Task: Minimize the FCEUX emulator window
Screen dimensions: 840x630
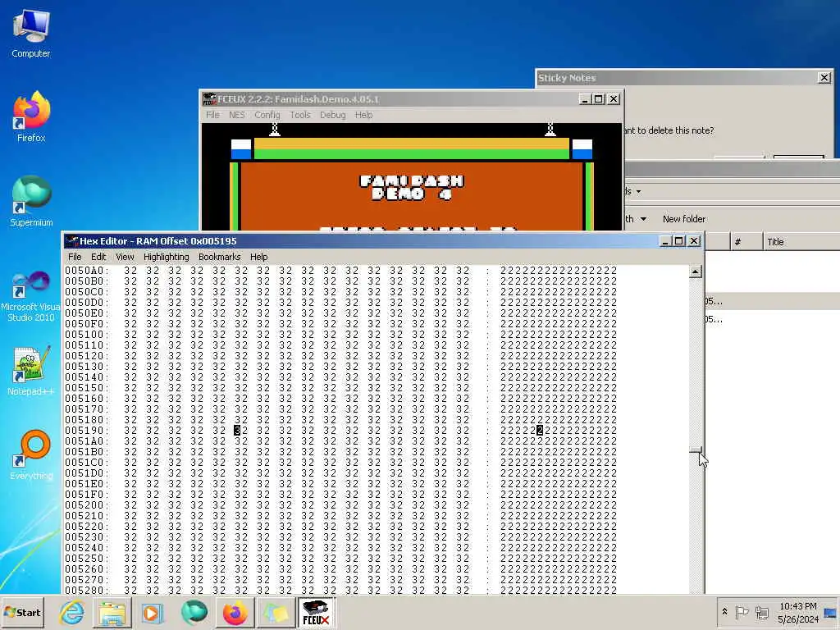Action: click(x=585, y=99)
